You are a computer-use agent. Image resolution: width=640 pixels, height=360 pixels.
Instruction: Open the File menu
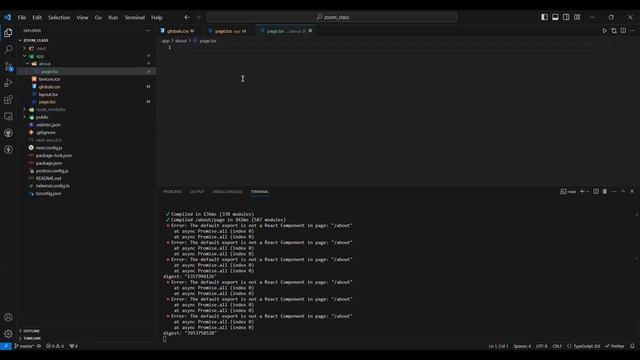tap(22, 18)
